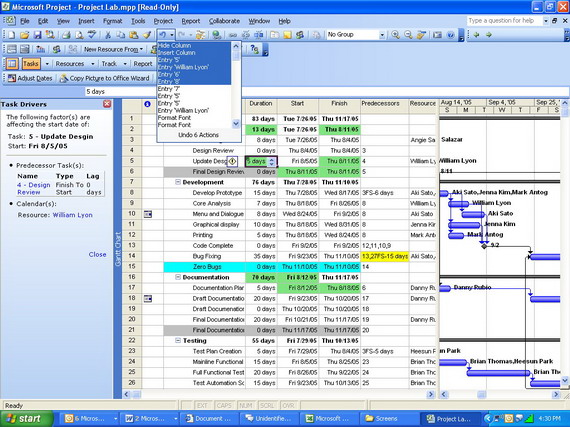Click the Insert Hyperlink globe icon
The image size is (570, 427).
coord(216,35)
